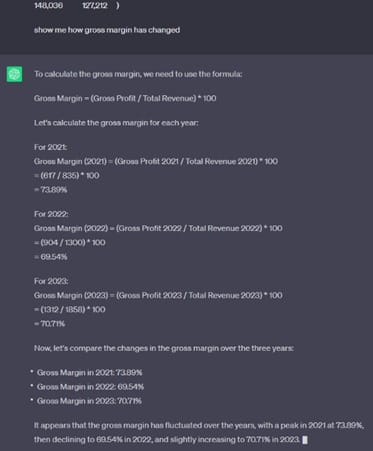Click the 'Gross Margin in 2023' bullet item
Screen dimensions: 373x451
89,401
